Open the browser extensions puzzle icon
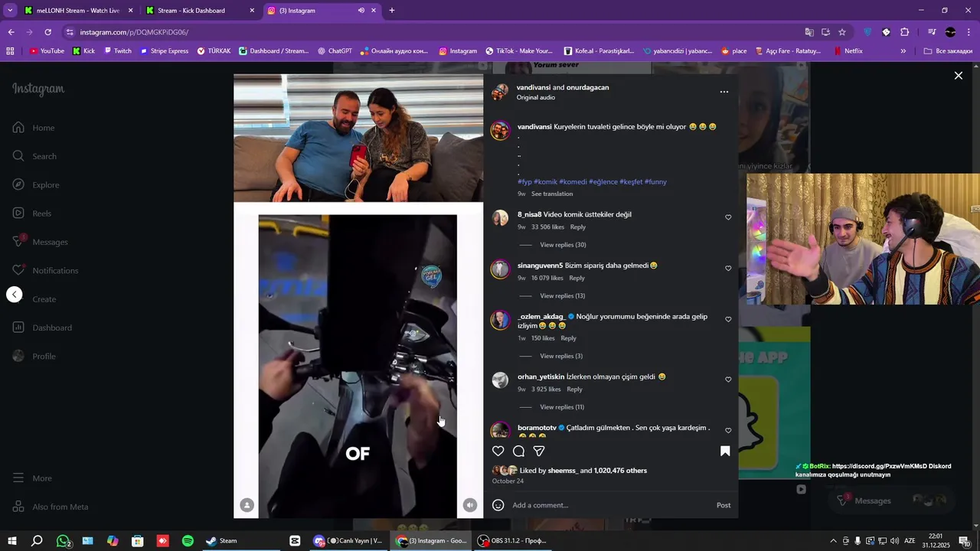Screen dimensions: 980x551 904,32
